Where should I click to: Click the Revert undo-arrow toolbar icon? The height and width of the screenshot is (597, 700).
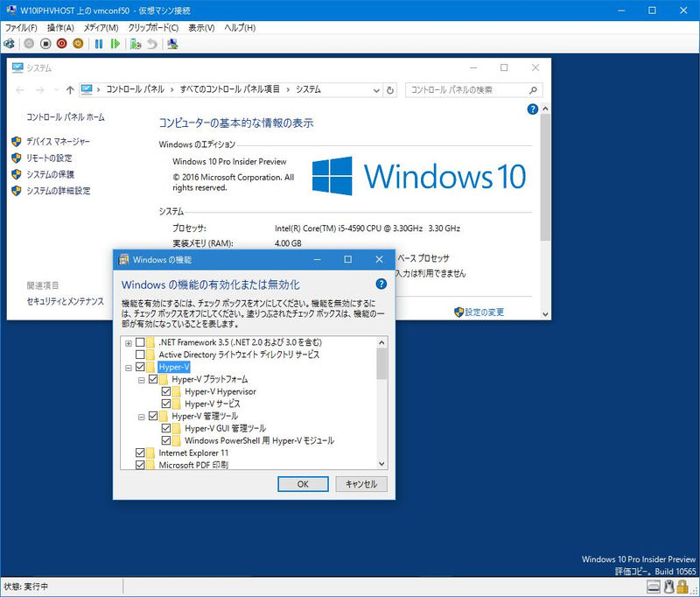(152, 44)
